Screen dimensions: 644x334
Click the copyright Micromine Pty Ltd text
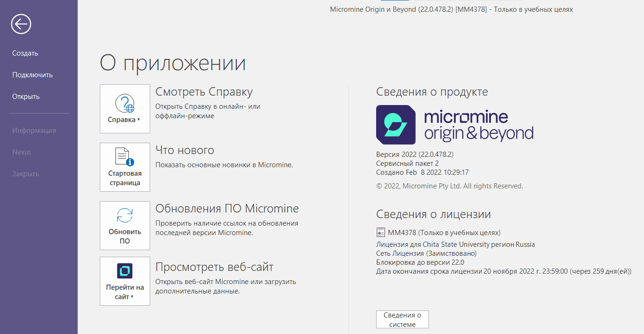pyautogui.click(x=450, y=186)
